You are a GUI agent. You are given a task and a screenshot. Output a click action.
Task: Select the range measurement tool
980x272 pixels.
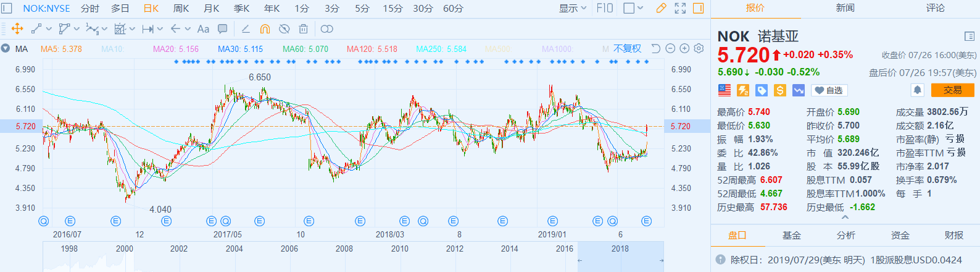[x=147, y=29]
